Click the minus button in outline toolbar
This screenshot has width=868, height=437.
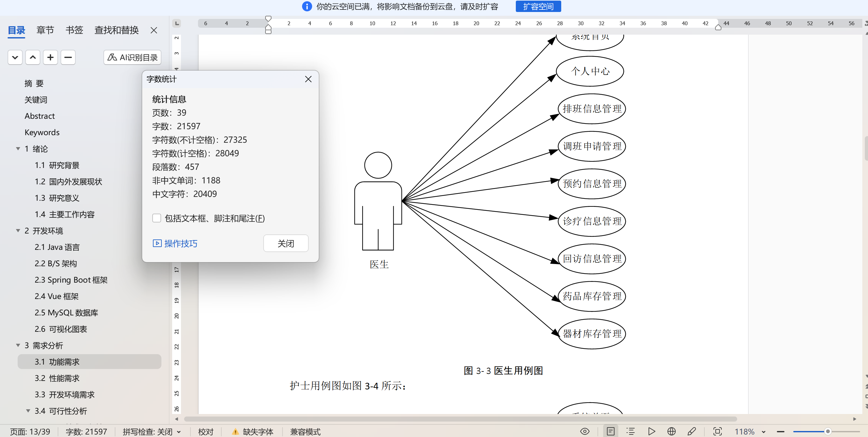68,57
